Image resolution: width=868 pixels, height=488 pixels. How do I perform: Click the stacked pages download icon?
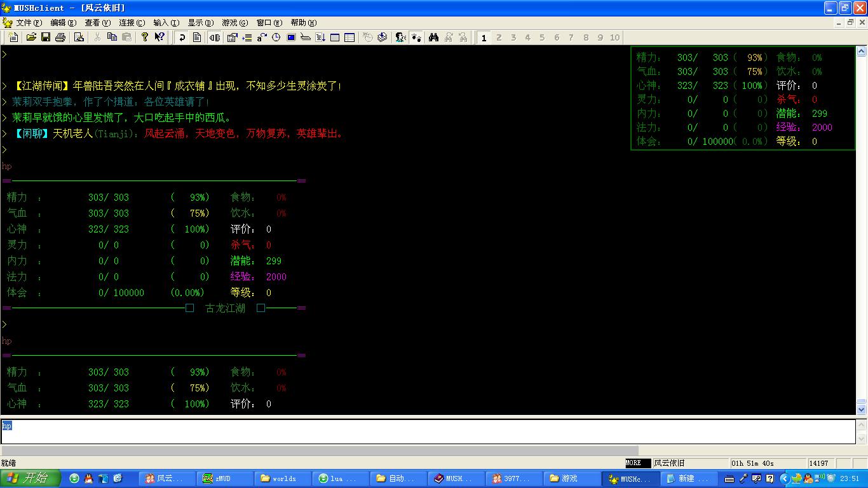click(382, 37)
